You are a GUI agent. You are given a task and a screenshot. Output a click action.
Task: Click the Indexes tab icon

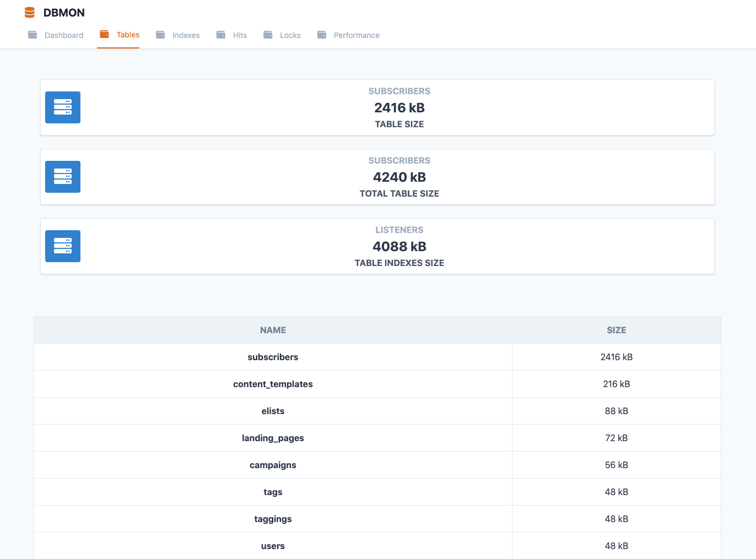161,34
